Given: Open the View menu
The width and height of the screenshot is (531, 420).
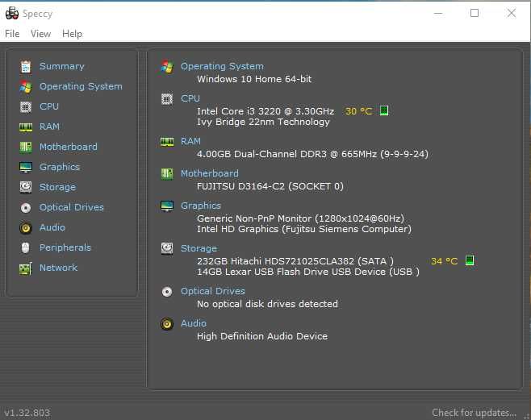Looking at the screenshot, I should click(x=40, y=34).
